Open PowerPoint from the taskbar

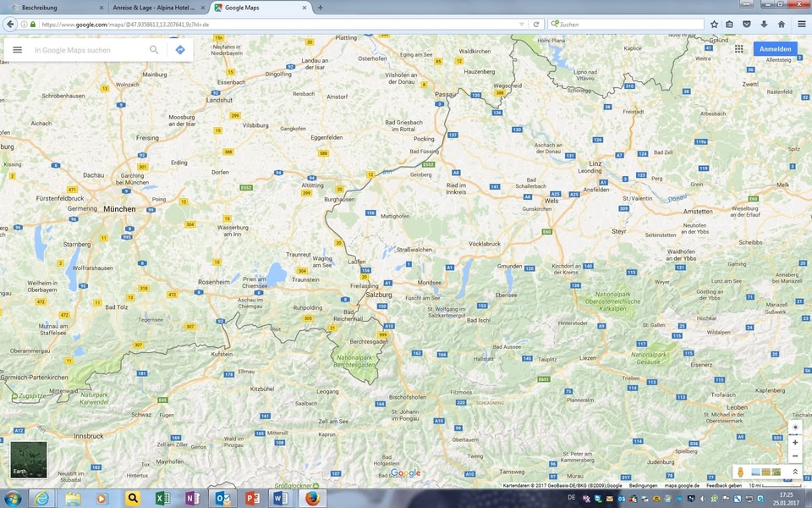click(x=252, y=499)
